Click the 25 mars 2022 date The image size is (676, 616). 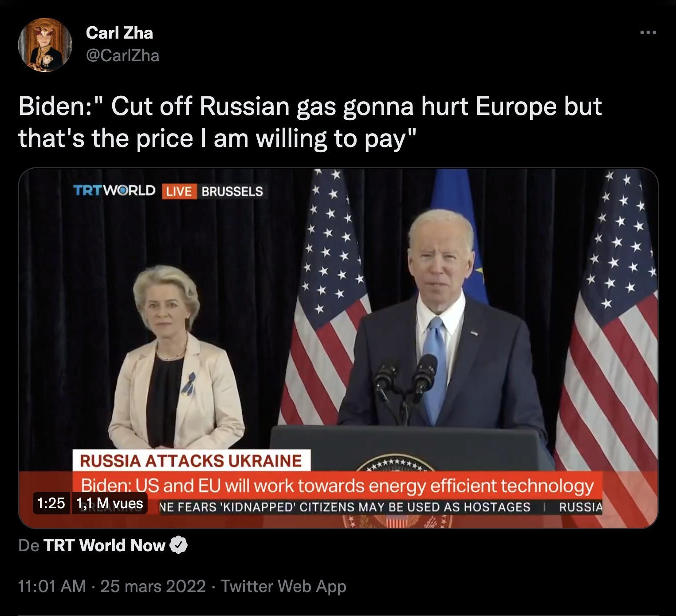[x=153, y=586]
